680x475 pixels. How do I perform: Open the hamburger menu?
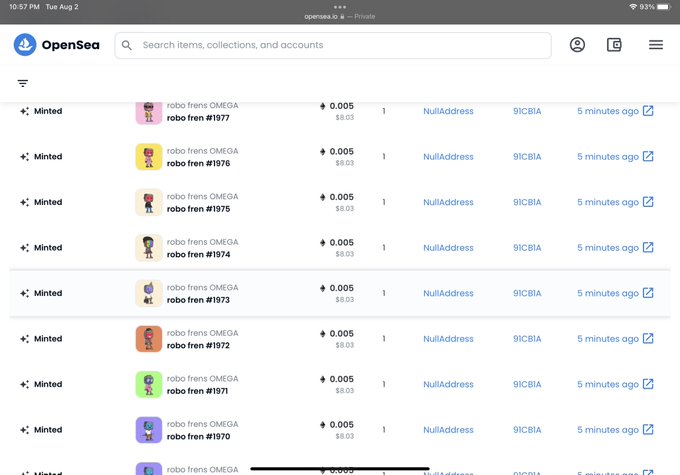(x=656, y=45)
